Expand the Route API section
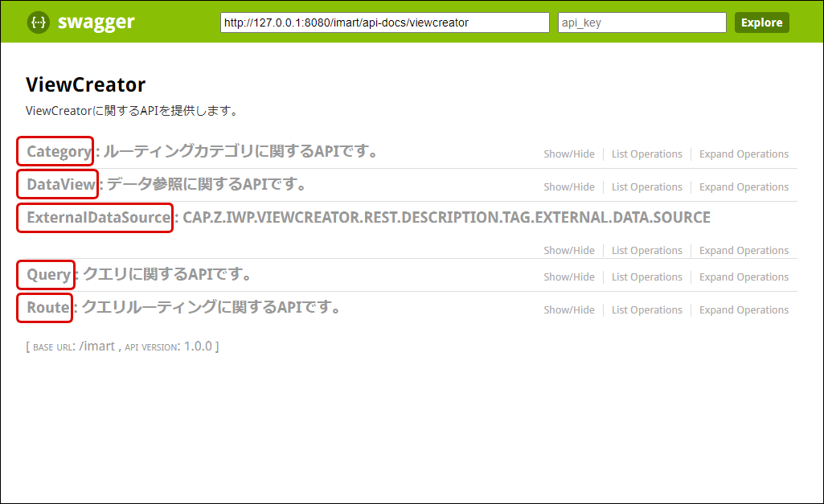 (x=47, y=307)
